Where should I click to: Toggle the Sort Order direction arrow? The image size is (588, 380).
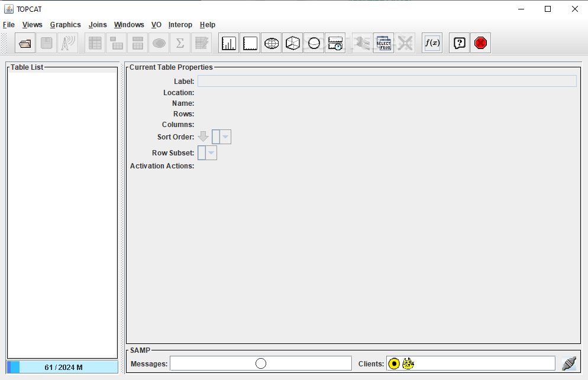[x=203, y=137]
